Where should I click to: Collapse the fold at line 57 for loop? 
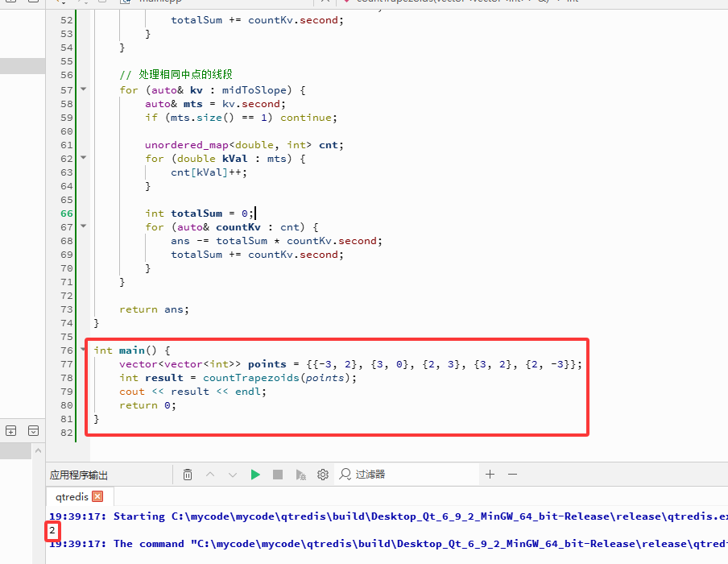click(84, 89)
